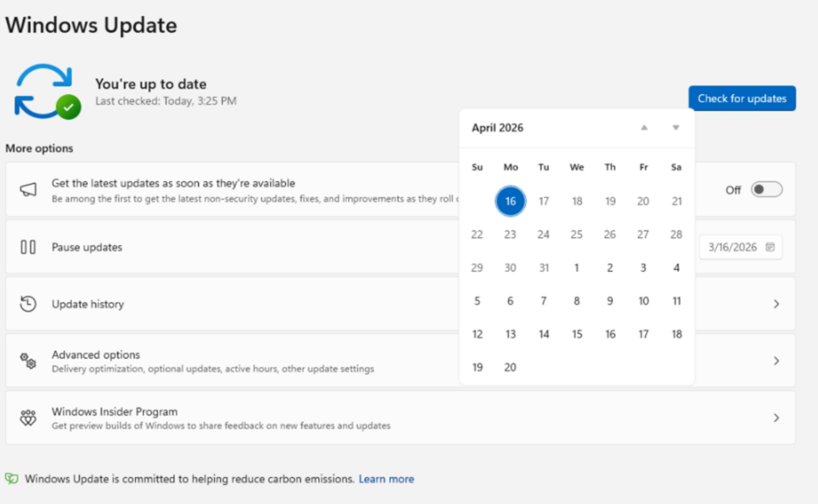Viewport: 818px width, 504px height.
Task: Click the 3/16/2026 date input field
Action: tap(732, 247)
